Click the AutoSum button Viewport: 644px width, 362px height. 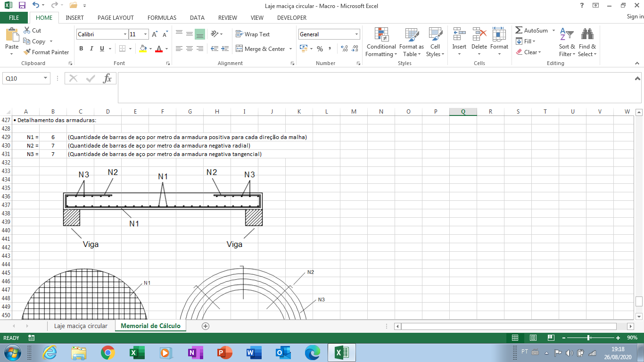coord(532,31)
